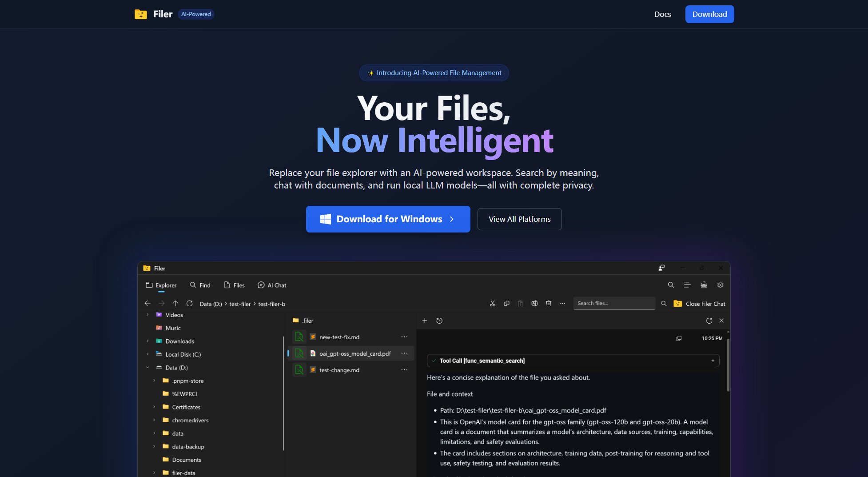Switch to the Find tab in Filer
This screenshot has width=868, height=477.
coord(200,285)
